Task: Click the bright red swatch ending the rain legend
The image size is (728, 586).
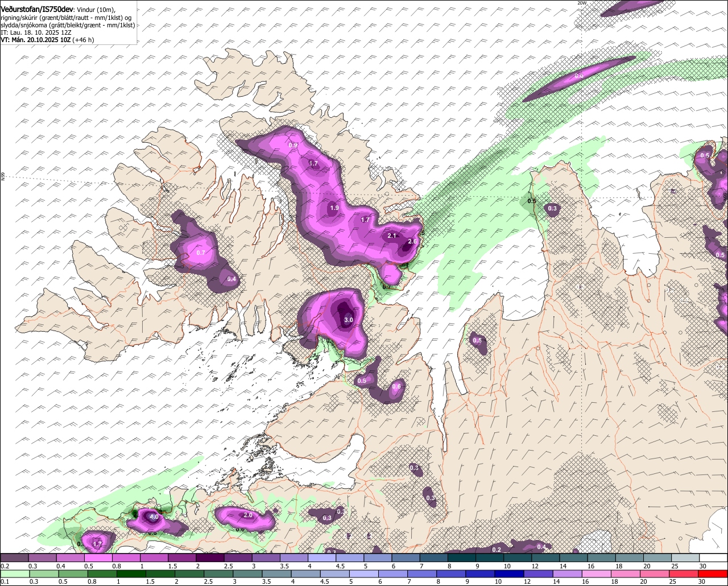Action: click(x=714, y=573)
